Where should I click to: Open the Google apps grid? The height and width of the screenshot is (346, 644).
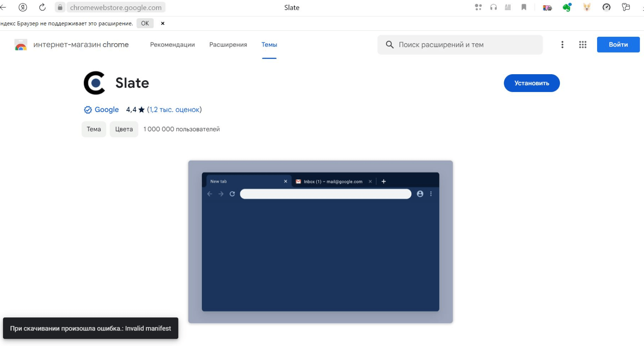tap(583, 45)
